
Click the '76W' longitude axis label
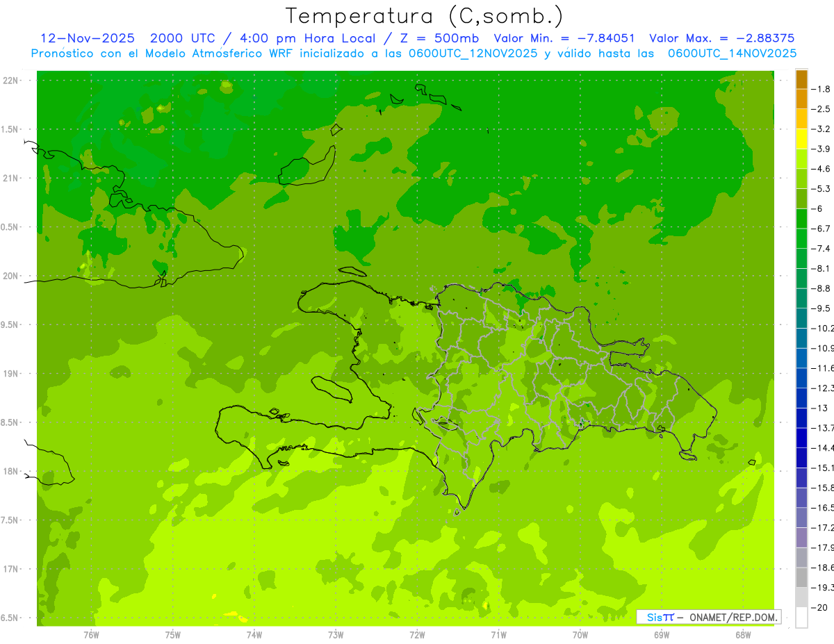click(x=91, y=635)
